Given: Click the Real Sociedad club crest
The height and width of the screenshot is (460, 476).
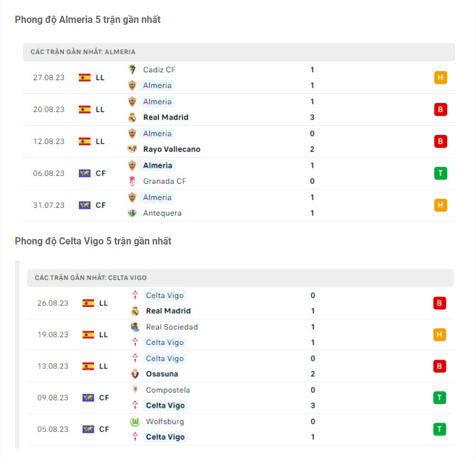Looking at the screenshot, I should click(135, 327).
